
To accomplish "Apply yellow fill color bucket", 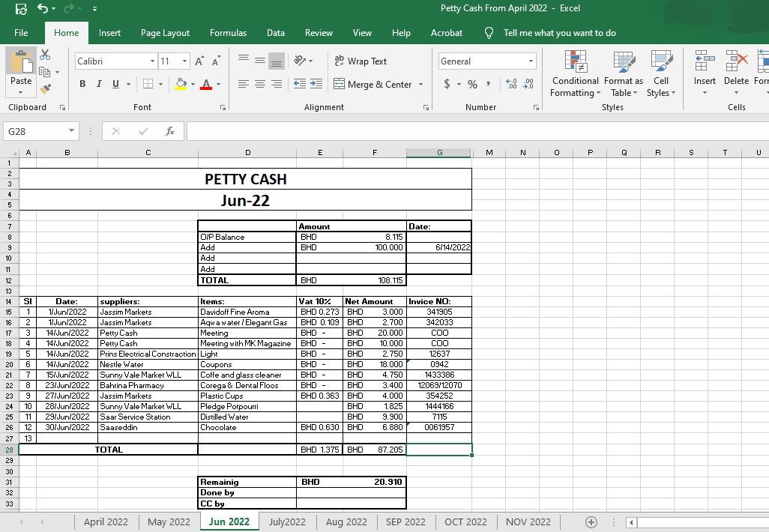I will [181, 84].
